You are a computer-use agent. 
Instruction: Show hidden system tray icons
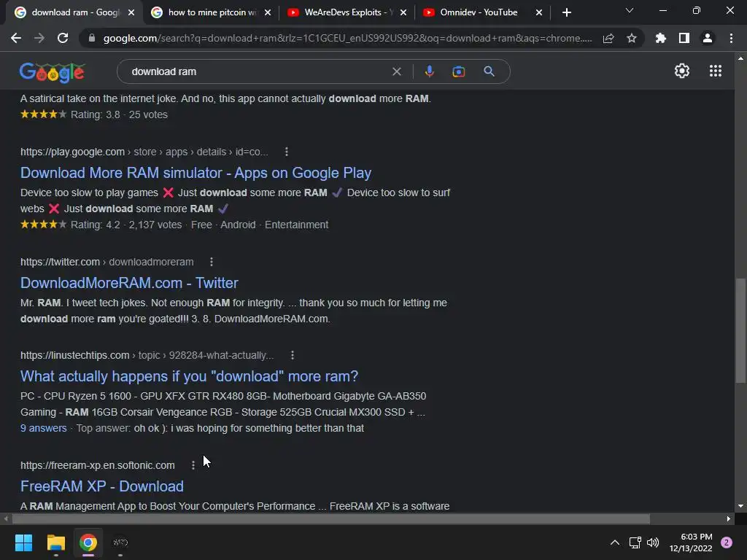(615, 542)
